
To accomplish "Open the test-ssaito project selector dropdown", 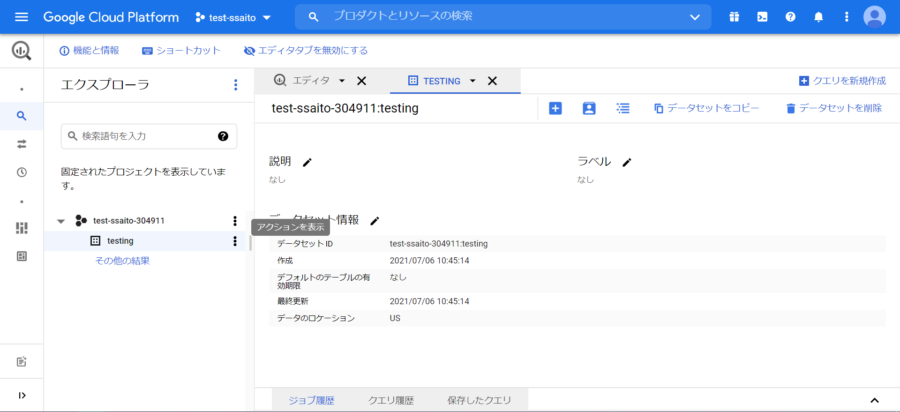I will coord(232,17).
